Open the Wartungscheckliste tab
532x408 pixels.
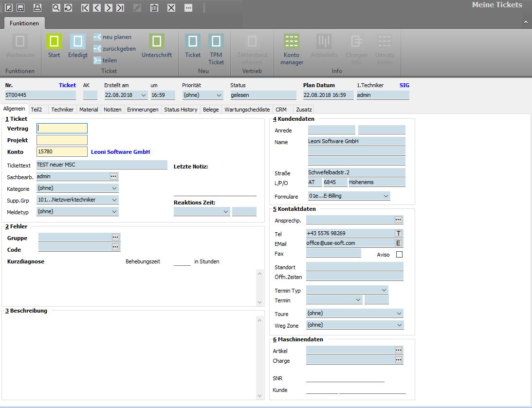click(x=247, y=109)
